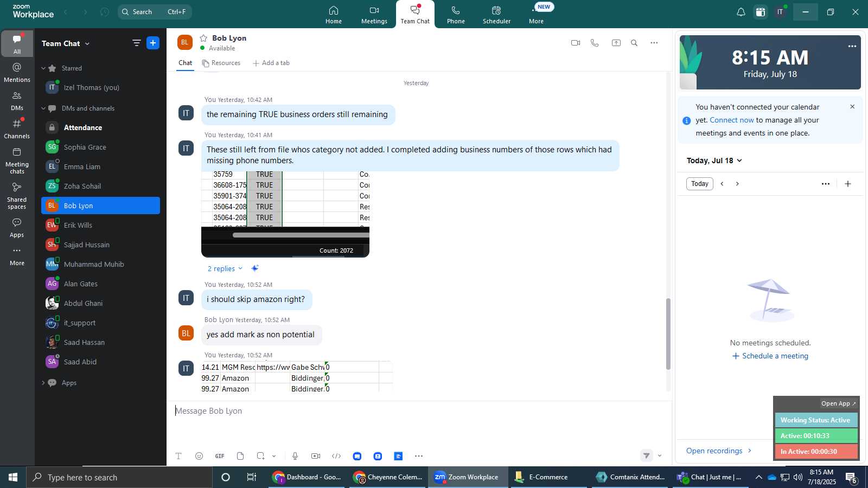This screenshot has width=868, height=488.
Task: Click the Today calendar button
Action: (700, 184)
